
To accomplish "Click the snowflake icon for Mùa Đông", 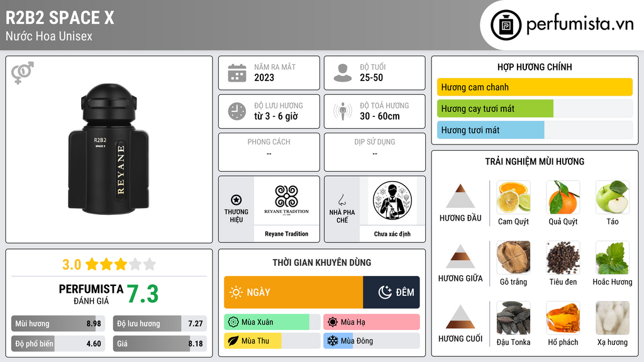I will pos(333,341).
